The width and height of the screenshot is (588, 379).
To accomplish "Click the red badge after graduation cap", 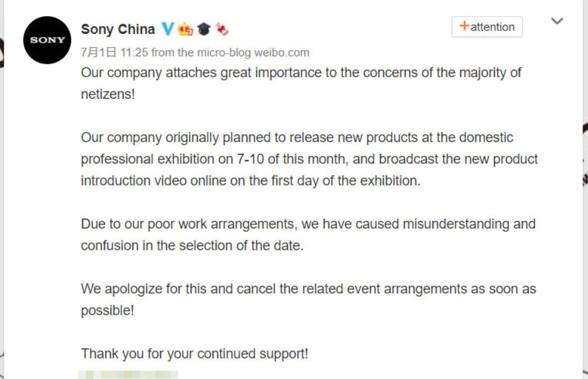I will (x=222, y=29).
